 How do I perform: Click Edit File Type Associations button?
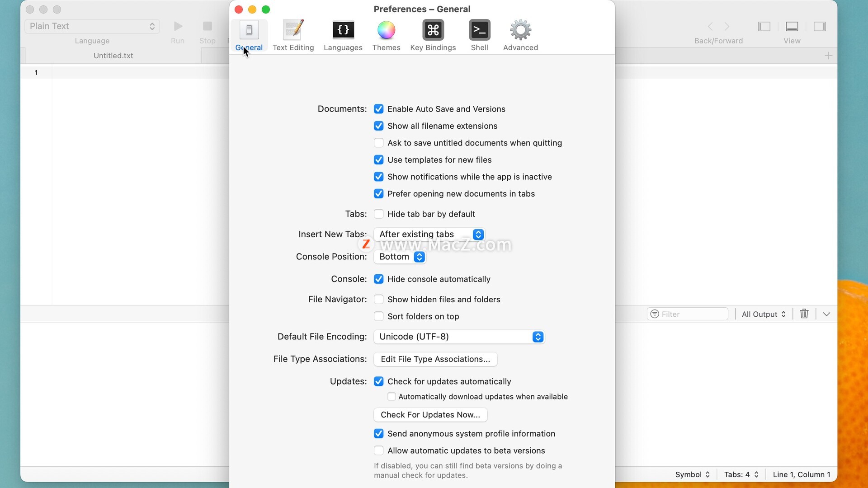coord(435,359)
